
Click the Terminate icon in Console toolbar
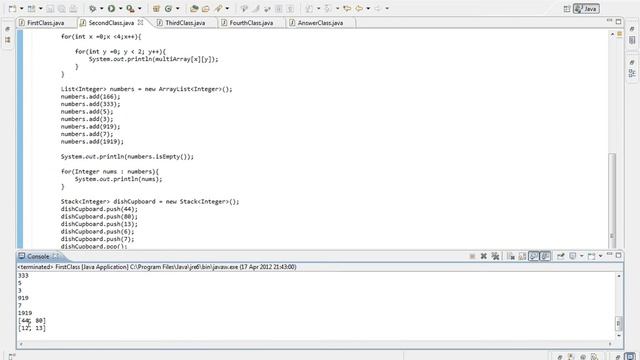point(472,256)
